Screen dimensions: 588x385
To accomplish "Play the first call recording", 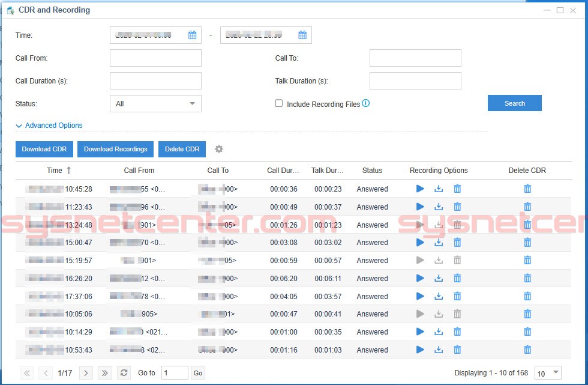I will pyautogui.click(x=420, y=189).
